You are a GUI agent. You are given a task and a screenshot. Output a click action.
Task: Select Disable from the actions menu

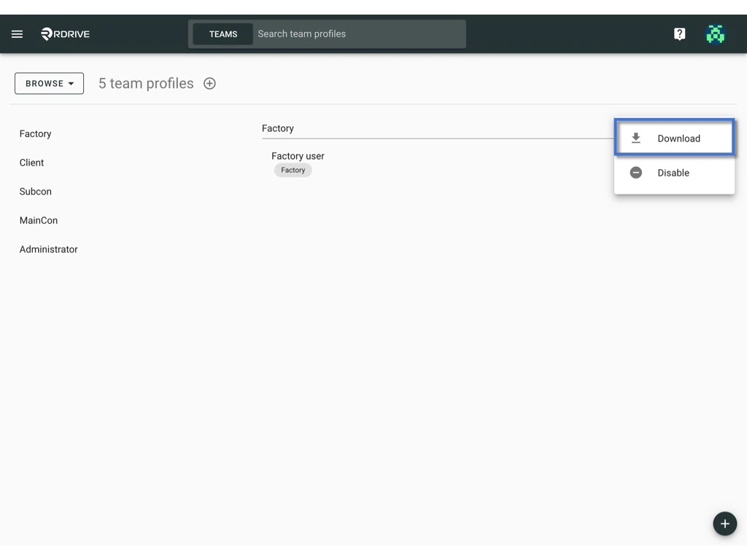[673, 173]
